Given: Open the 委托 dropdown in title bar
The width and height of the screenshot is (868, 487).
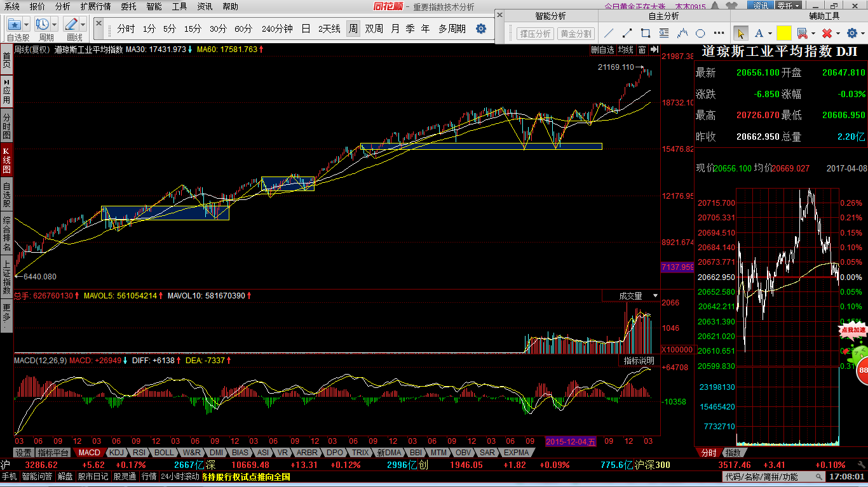Looking at the screenshot, I should [x=790, y=6].
